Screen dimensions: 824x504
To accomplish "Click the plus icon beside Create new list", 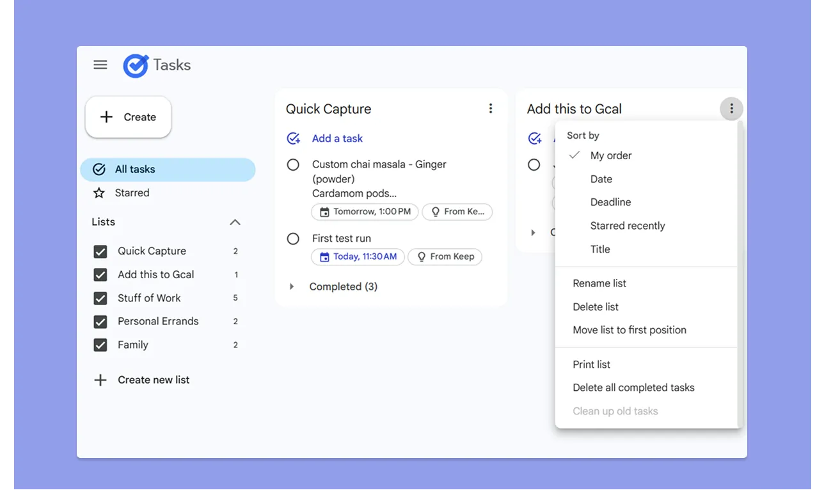I will [x=100, y=379].
